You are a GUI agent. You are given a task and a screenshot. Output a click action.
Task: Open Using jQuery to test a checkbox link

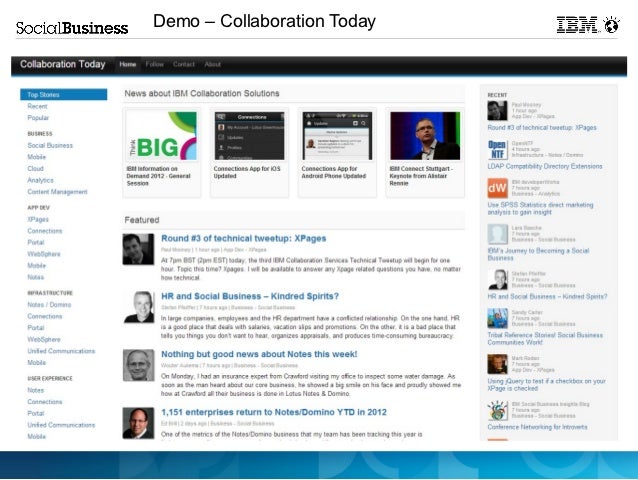[x=546, y=385]
